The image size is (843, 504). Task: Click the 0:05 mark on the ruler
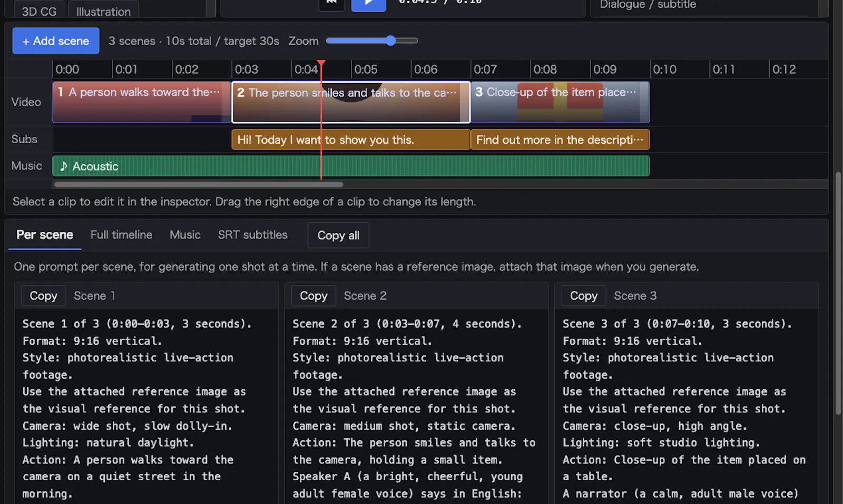[x=366, y=69]
